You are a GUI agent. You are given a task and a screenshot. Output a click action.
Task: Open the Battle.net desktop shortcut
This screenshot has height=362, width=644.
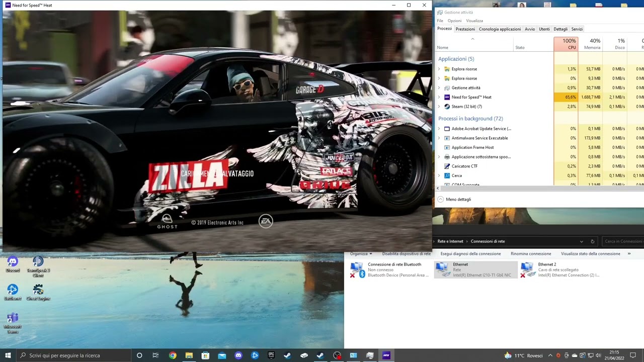[13, 292]
